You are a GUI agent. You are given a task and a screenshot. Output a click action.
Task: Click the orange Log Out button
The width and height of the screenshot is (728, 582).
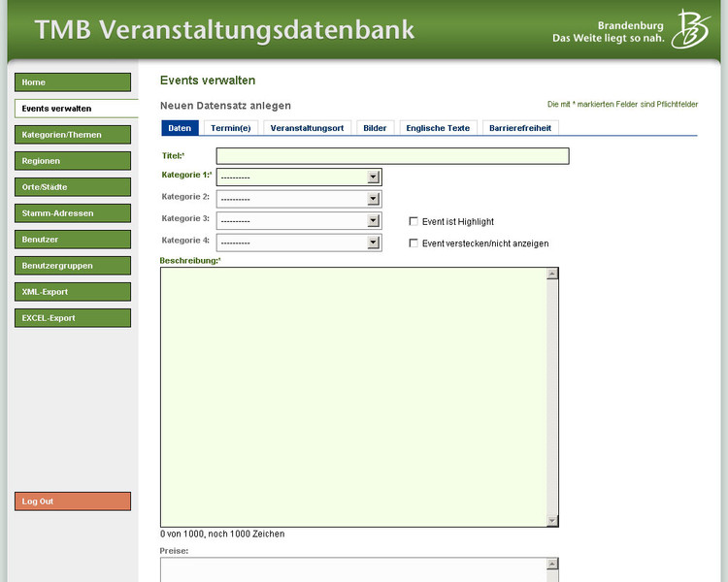(73, 501)
